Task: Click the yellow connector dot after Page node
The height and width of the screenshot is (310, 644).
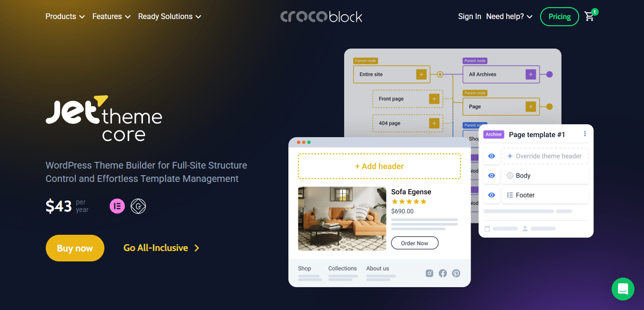Action: click(549, 107)
